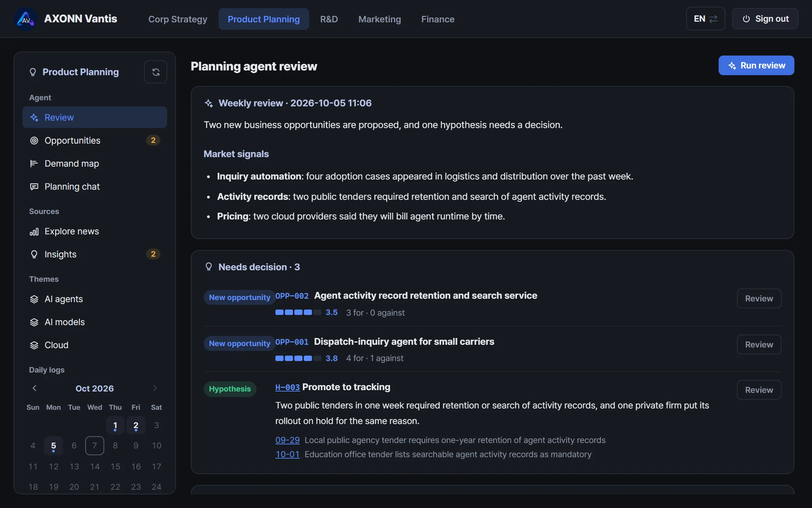812x508 pixels.
Task: Open Insights in the sidebar
Action: [x=95, y=254]
